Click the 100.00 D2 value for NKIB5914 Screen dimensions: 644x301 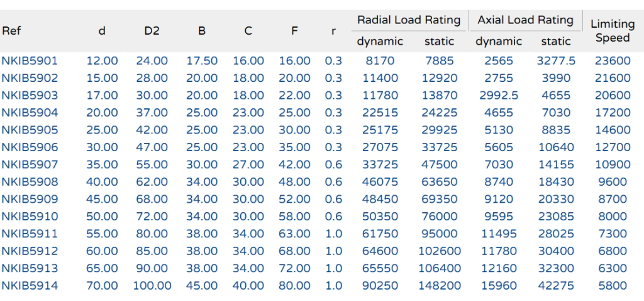pyautogui.click(x=152, y=285)
